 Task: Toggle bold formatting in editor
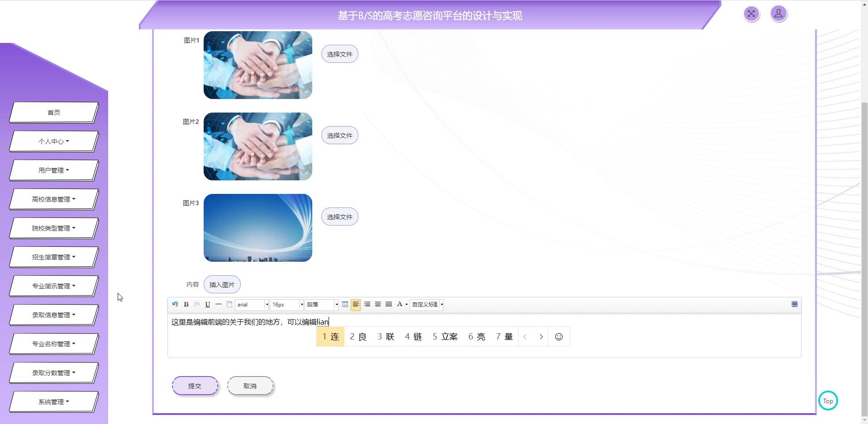(x=186, y=304)
